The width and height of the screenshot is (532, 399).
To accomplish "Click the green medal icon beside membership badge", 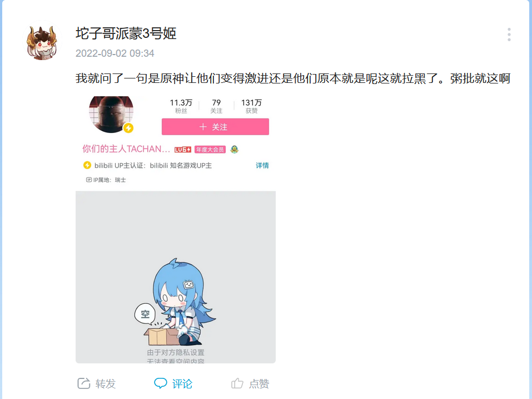I will (235, 149).
